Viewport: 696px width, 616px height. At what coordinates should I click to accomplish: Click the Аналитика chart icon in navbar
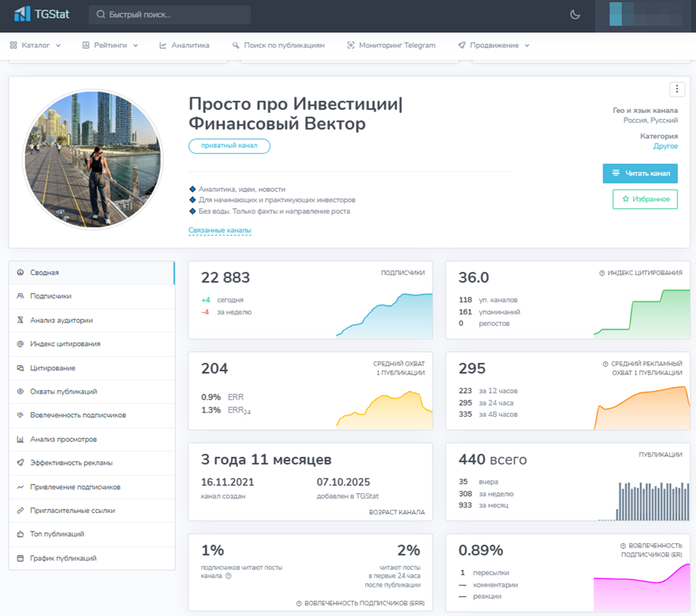pos(163,45)
